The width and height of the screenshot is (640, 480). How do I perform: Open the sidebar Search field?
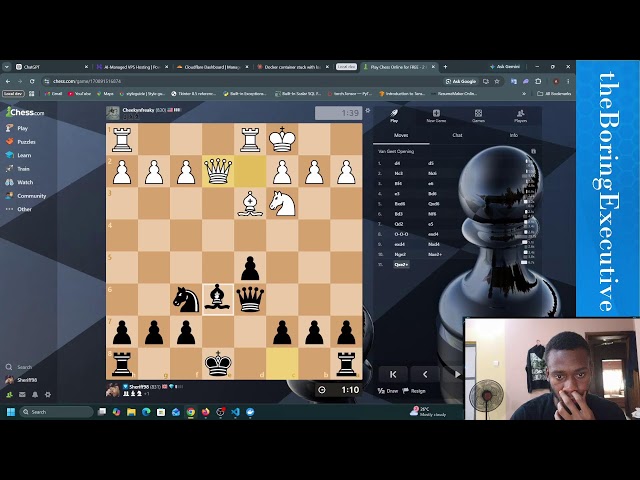pyautogui.click(x=20, y=367)
